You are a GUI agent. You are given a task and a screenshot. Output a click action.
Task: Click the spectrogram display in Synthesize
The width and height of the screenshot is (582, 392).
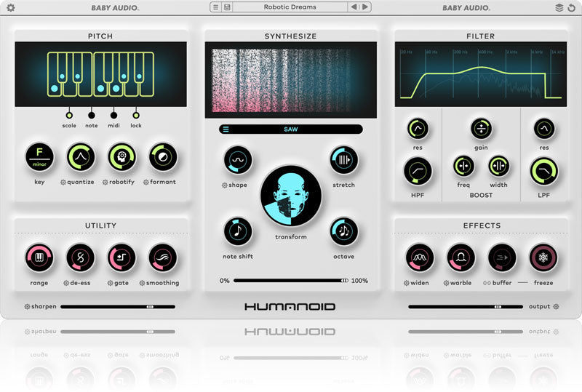[x=290, y=80]
